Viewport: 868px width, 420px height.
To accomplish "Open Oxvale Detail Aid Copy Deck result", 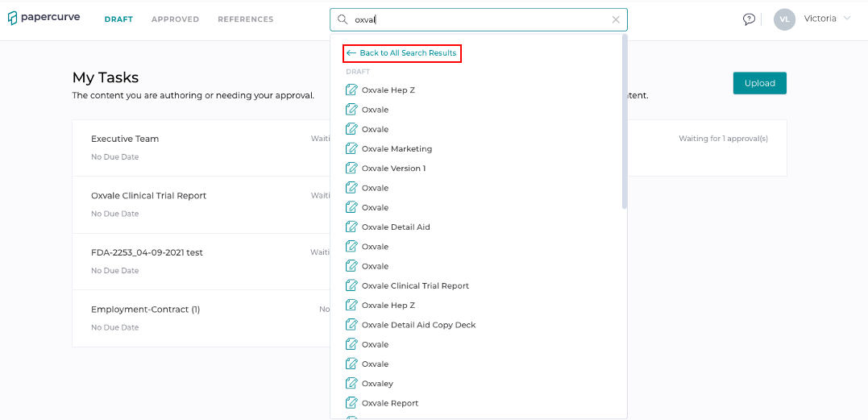I will (x=418, y=325).
